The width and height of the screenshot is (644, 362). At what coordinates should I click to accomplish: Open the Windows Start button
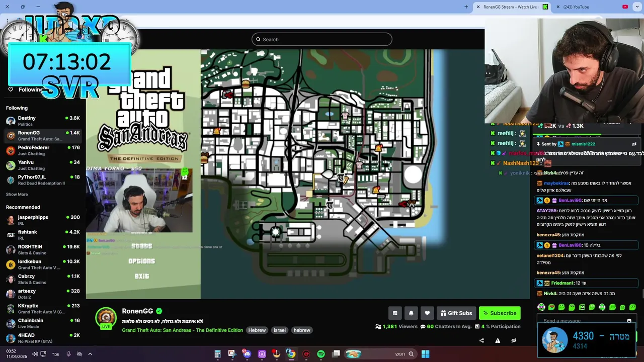pyautogui.click(x=425, y=354)
